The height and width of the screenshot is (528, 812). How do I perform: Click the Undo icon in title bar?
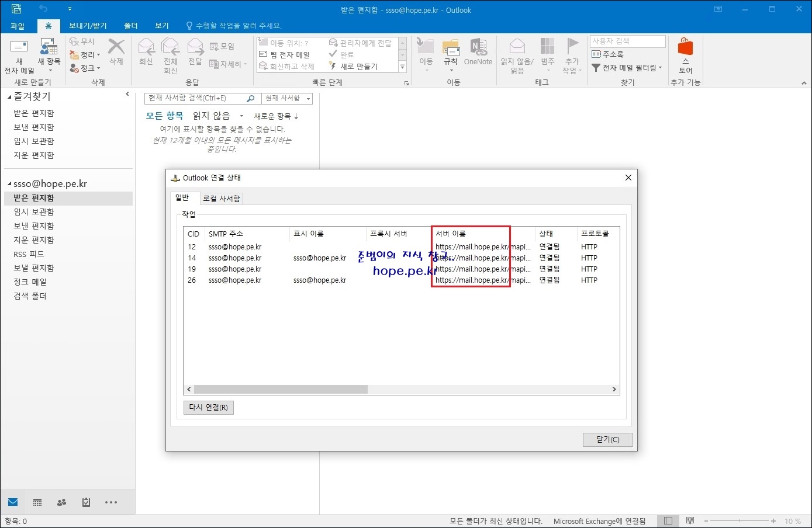pyautogui.click(x=43, y=9)
